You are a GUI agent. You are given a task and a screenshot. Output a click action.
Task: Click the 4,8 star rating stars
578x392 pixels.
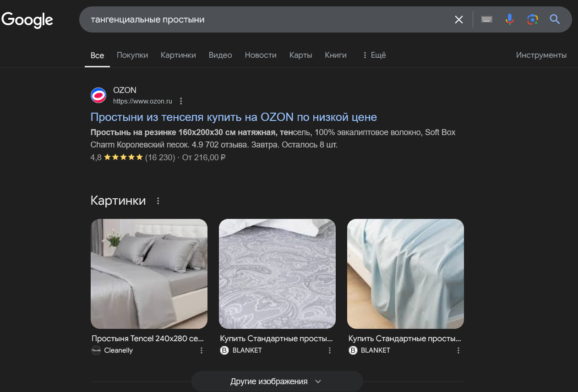tap(123, 158)
